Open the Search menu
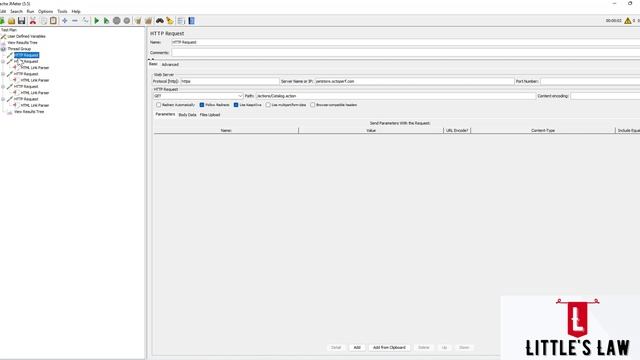The width and height of the screenshot is (640, 360). pyautogui.click(x=16, y=11)
